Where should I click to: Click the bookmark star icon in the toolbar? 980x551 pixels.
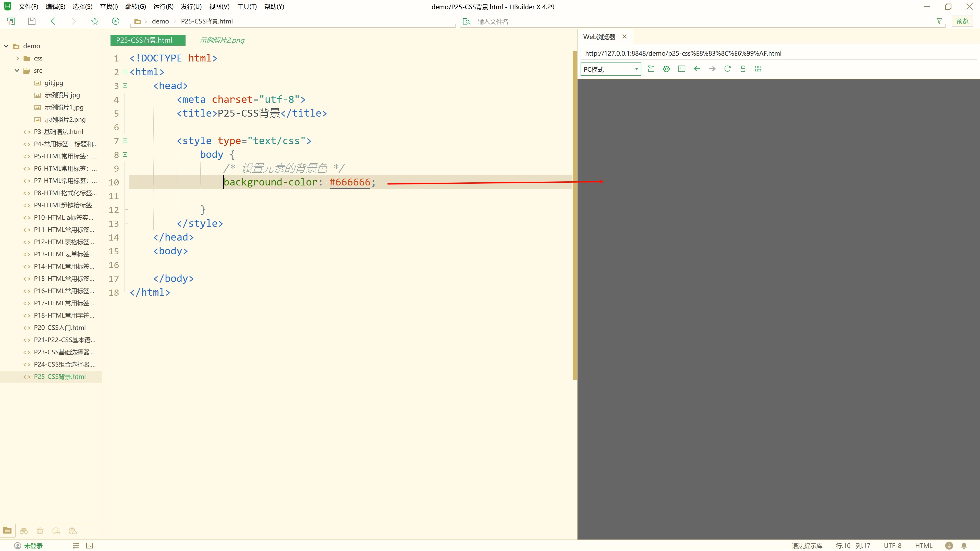tap(95, 21)
